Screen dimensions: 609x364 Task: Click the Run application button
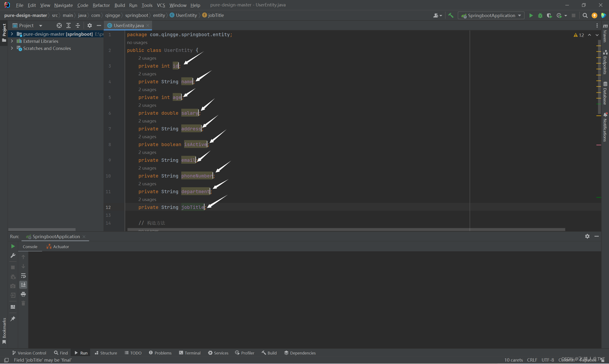point(530,15)
